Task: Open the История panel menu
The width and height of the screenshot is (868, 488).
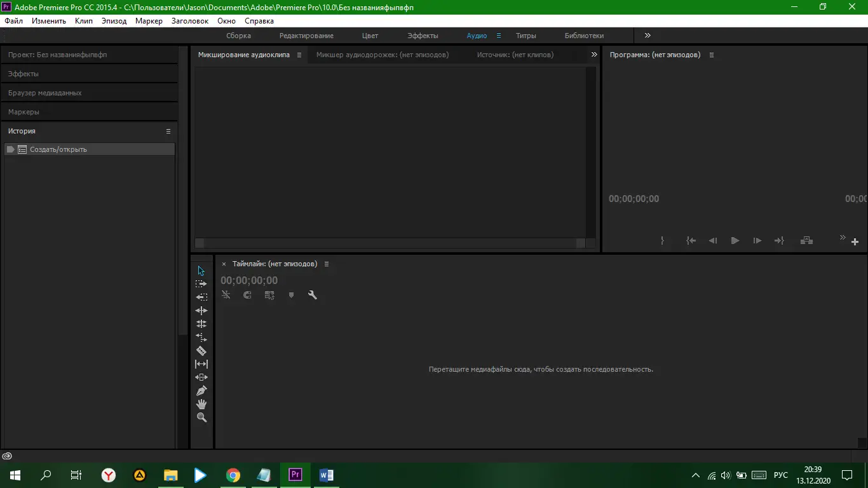Action: pyautogui.click(x=168, y=132)
